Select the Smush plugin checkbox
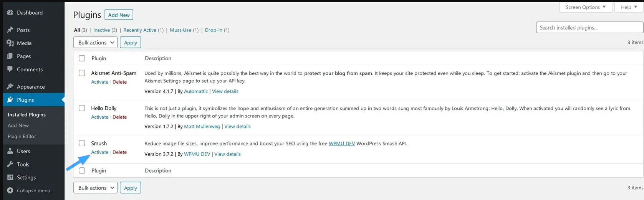Viewport: 644px width, 200px height. [82, 143]
